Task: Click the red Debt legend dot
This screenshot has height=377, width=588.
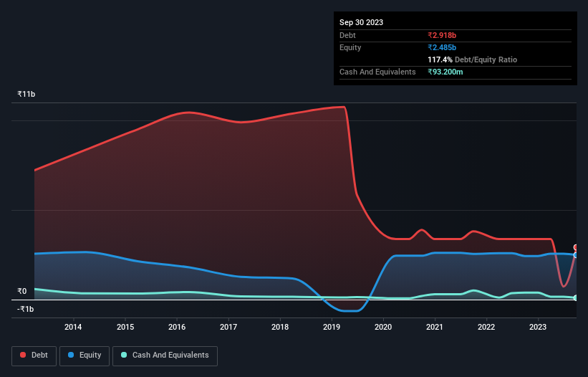Action: click(x=23, y=355)
